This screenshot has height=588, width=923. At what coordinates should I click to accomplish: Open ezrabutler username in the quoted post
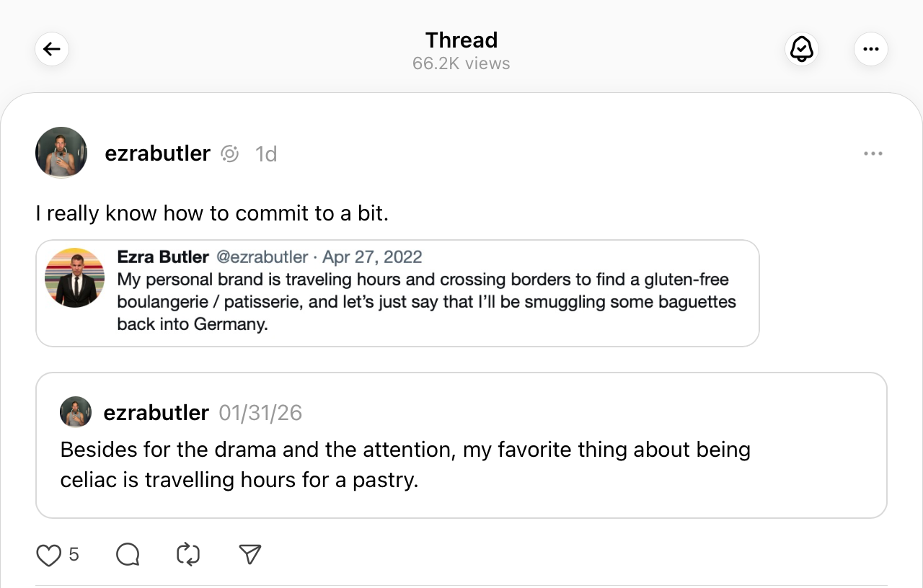(x=156, y=413)
